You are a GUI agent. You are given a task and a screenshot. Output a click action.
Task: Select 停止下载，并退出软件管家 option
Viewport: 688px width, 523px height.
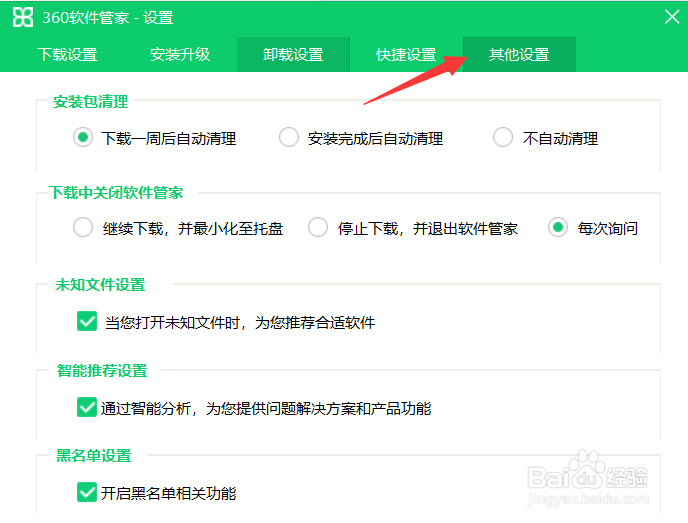coord(318,227)
